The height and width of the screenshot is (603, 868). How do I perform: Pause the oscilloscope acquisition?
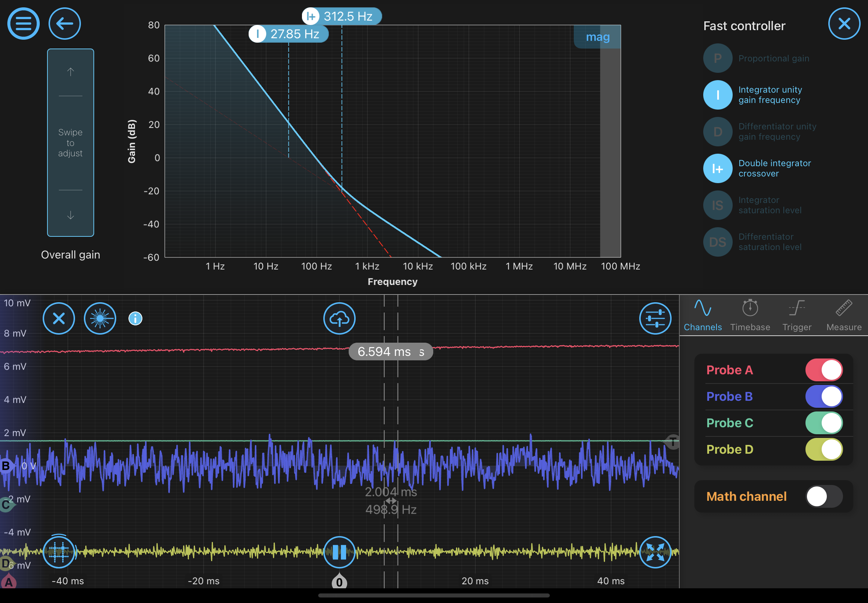point(339,552)
